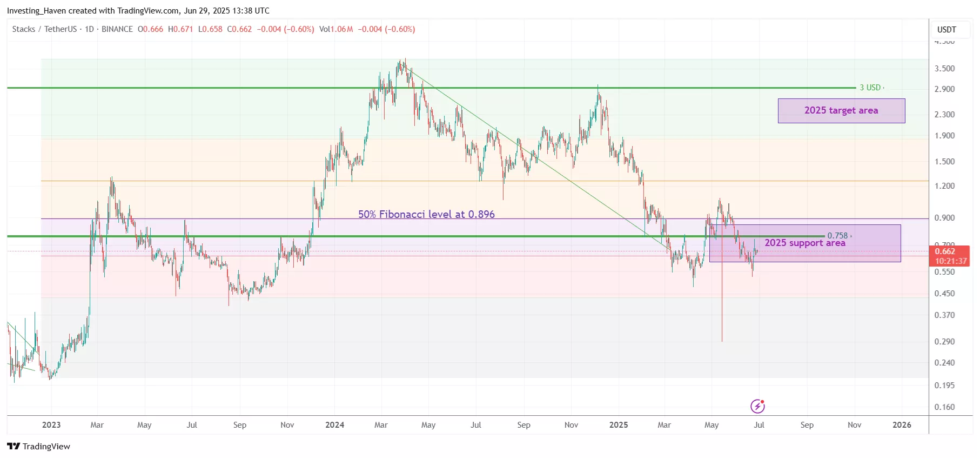Click the 0.450 price axis label
This screenshot has width=980, height=458.
pos(944,294)
